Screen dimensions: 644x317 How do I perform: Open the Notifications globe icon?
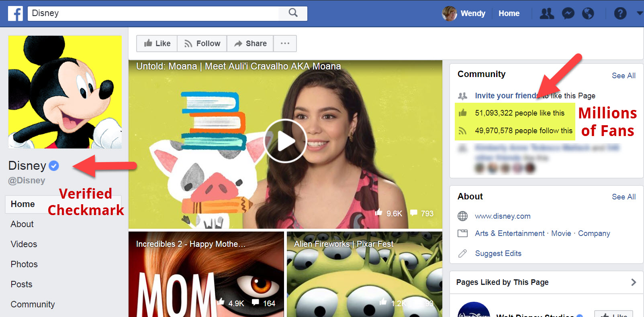[588, 14]
